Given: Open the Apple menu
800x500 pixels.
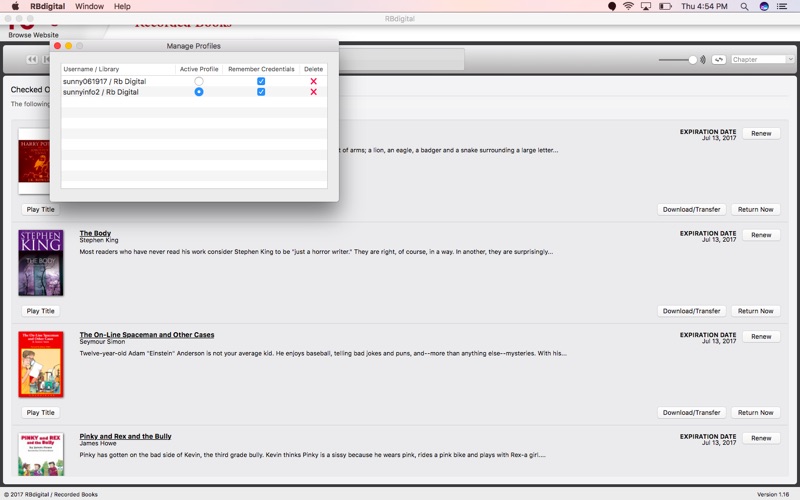Looking at the screenshot, I should tap(15, 6).
